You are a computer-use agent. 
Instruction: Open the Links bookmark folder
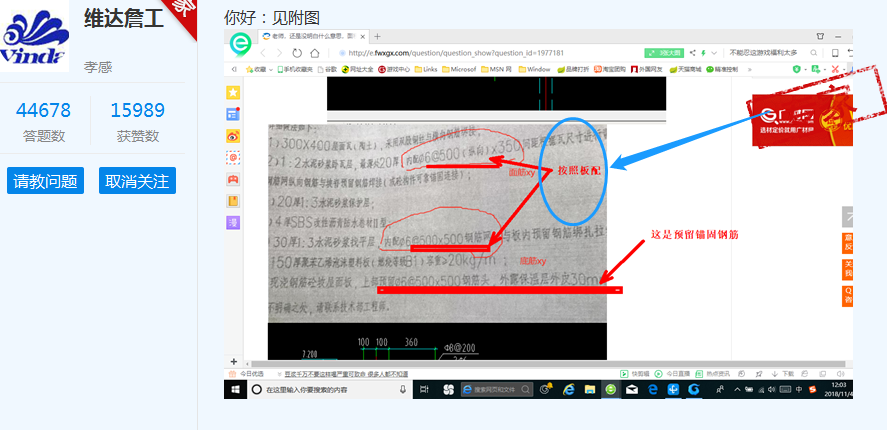click(x=426, y=69)
